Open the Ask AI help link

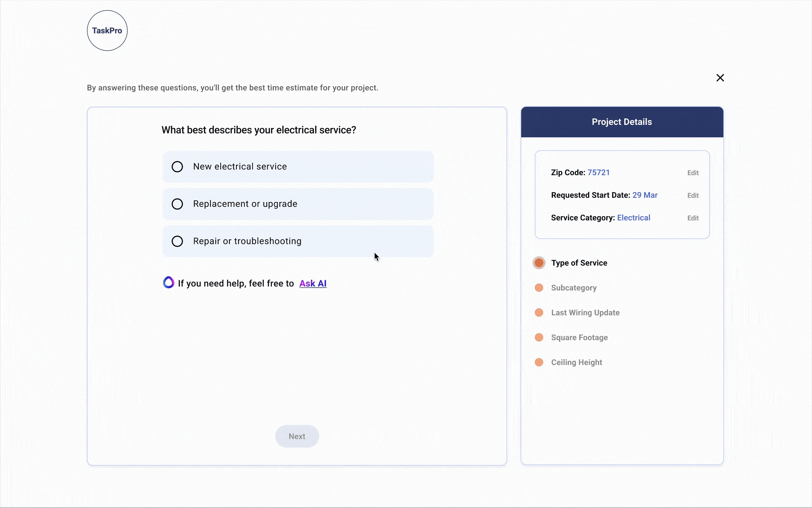coord(313,284)
